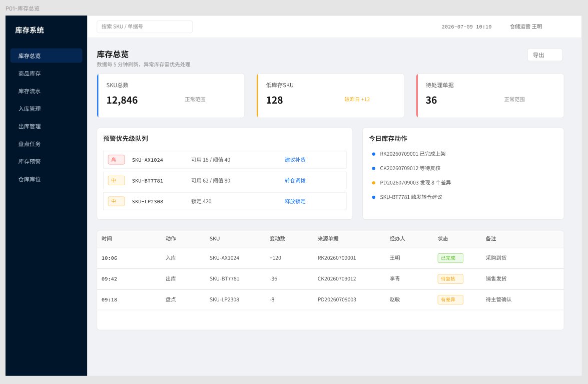
Task: Click the 有差异 status badge
Action: coord(450,299)
